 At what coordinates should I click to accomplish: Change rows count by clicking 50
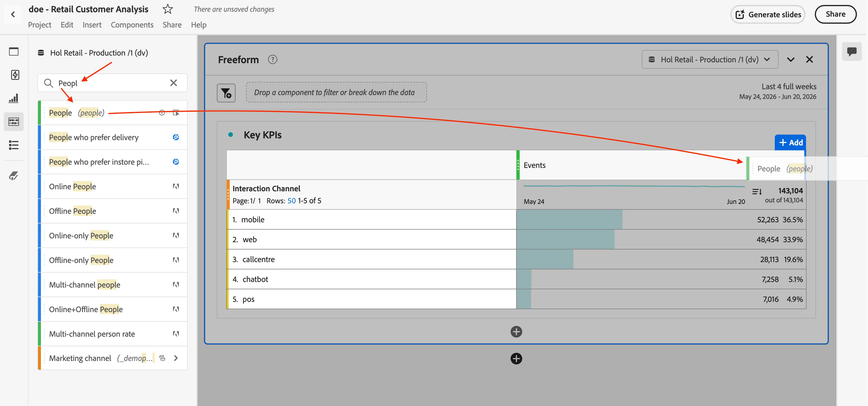coord(291,201)
